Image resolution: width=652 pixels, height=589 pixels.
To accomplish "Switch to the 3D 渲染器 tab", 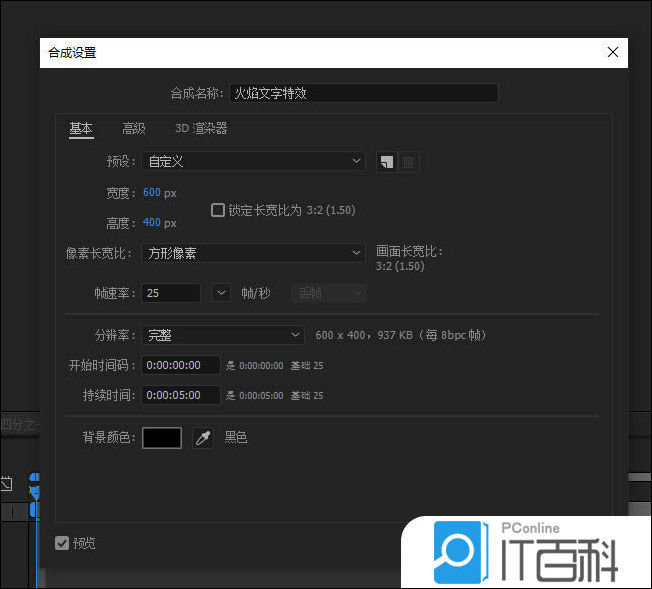I will (201, 129).
